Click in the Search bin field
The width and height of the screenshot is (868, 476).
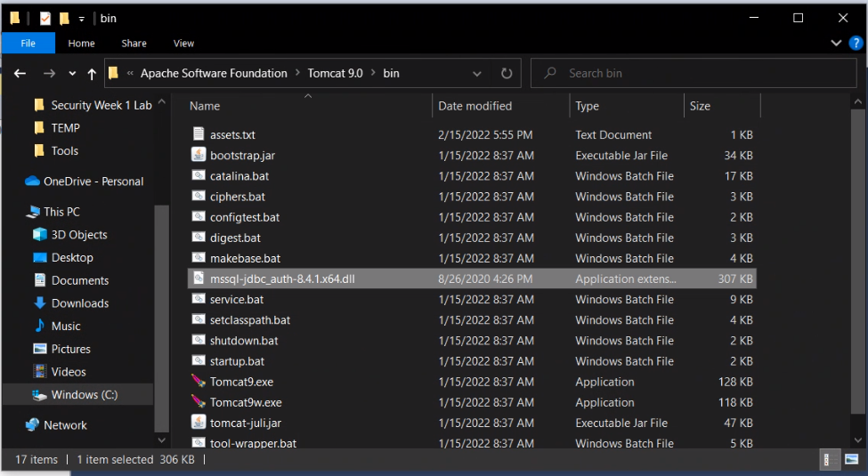[x=694, y=74]
